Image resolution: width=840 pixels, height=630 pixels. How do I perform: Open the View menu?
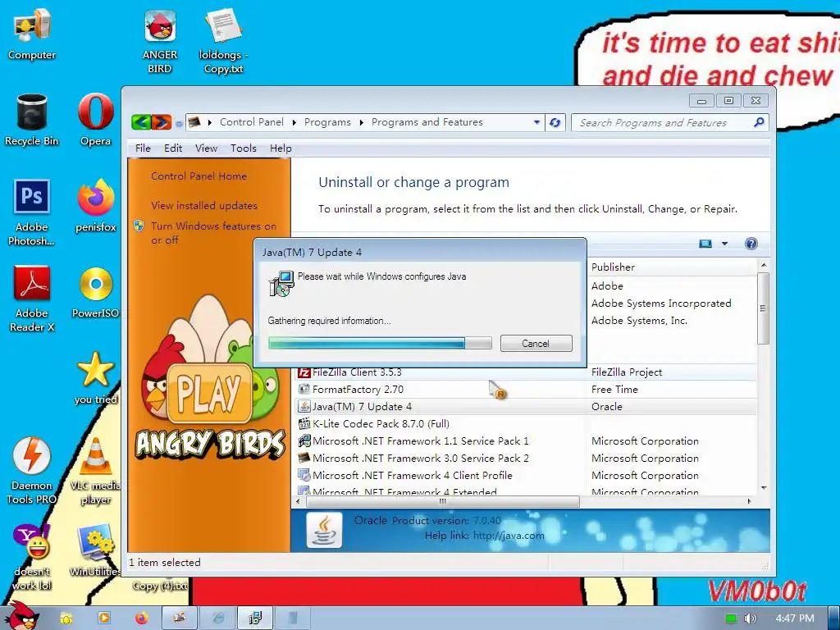click(x=206, y=148)
